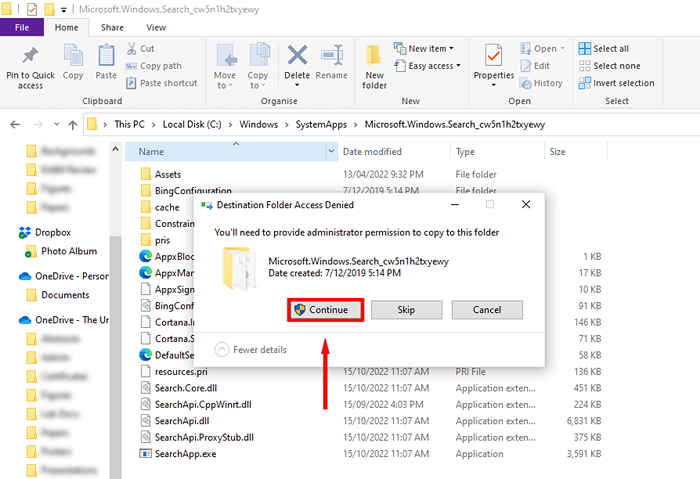Click Skip in Access Denied dialog
The height and width of the screenshot is (479, 700).
[406, 310]
